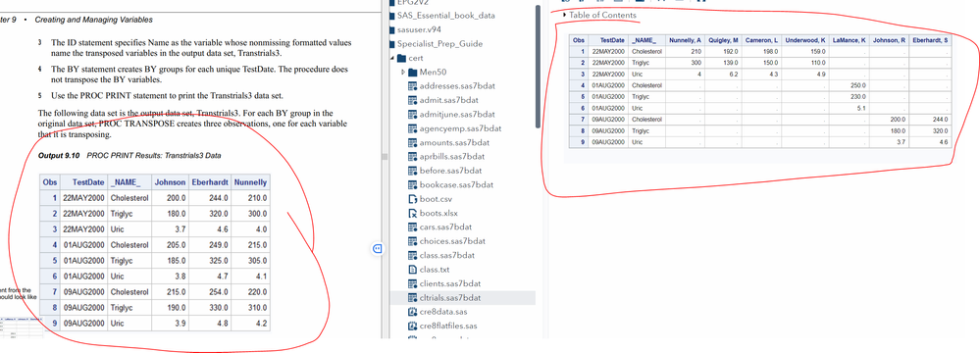Viewport: 980px width, 353px height.
Task: Click the file tree vertical scrollbar
Action: click(538, 66)
